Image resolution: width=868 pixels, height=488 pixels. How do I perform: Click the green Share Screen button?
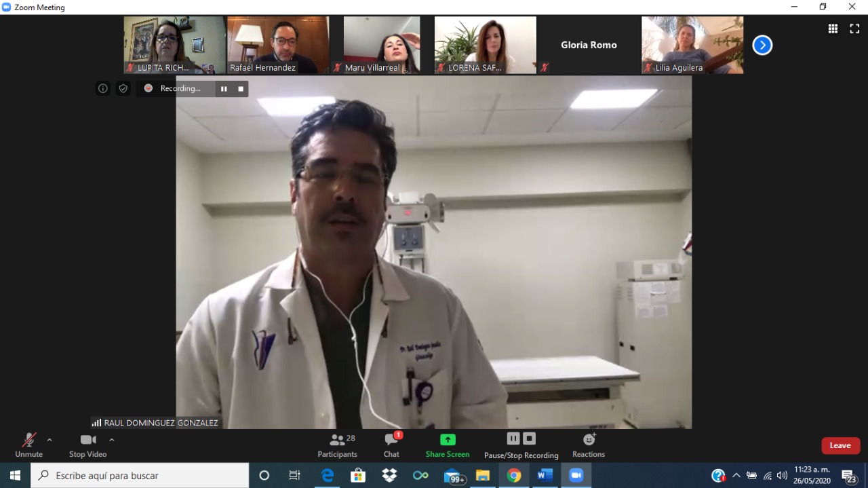coord(447,445)
